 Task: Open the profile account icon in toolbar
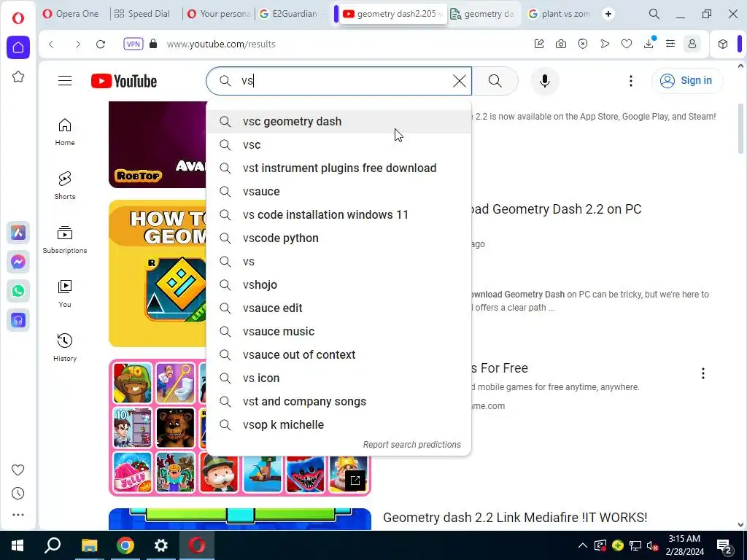pos(692,44)
